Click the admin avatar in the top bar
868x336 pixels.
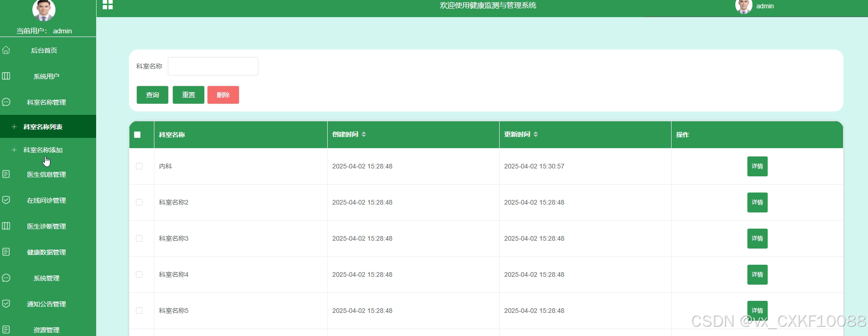744,6
